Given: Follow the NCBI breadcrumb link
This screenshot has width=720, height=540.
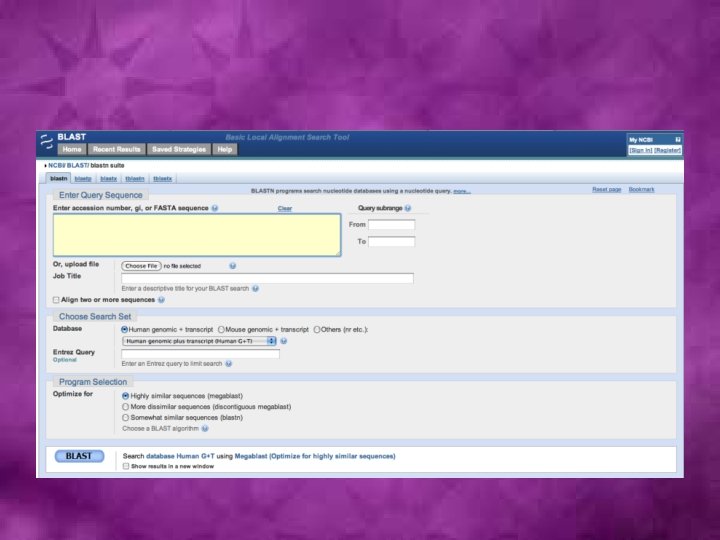Looking at the screenshot, I should (x=56, y=165).
